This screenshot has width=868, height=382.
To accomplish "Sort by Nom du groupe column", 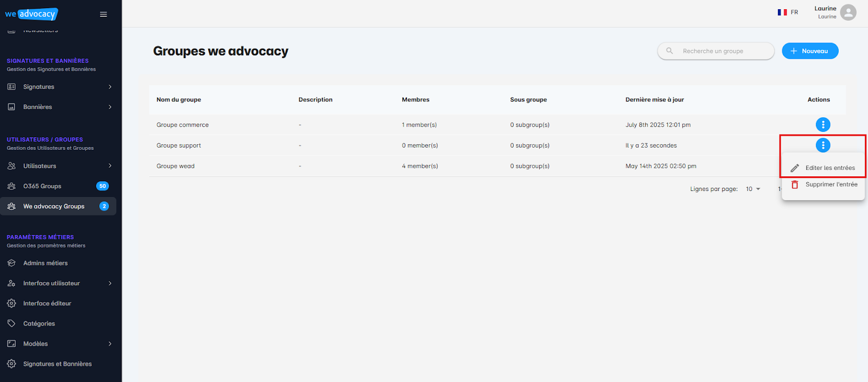I will click(178, 100).
